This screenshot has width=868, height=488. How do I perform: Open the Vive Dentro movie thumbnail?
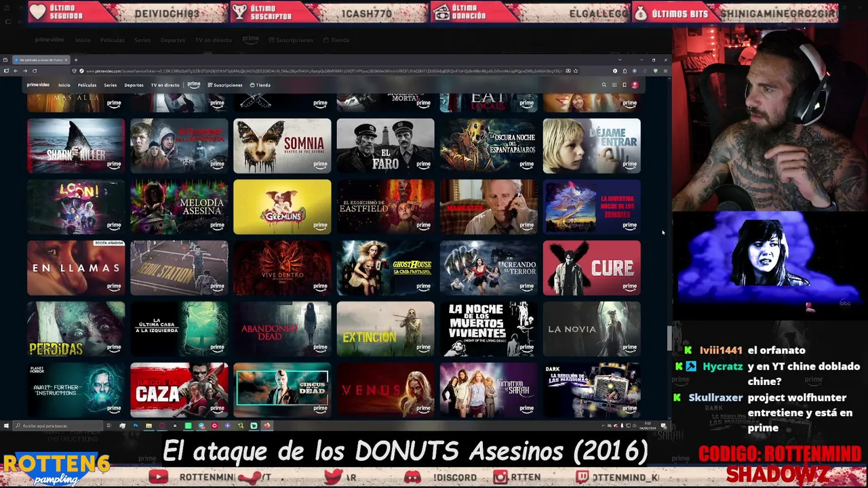(282, 268)
